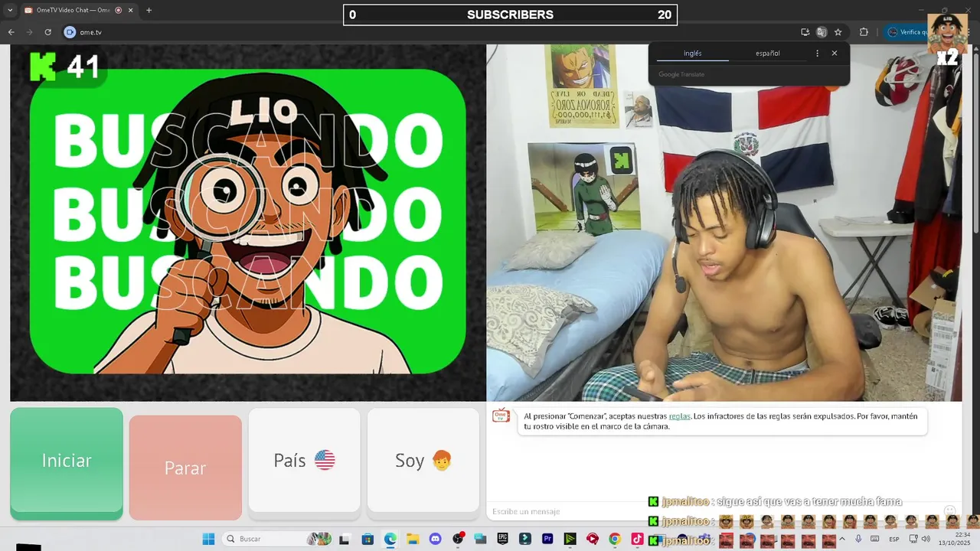Screen dimensions: 980x551
Task: Open TikTok app from taskbar
Action: click(637, 539)
